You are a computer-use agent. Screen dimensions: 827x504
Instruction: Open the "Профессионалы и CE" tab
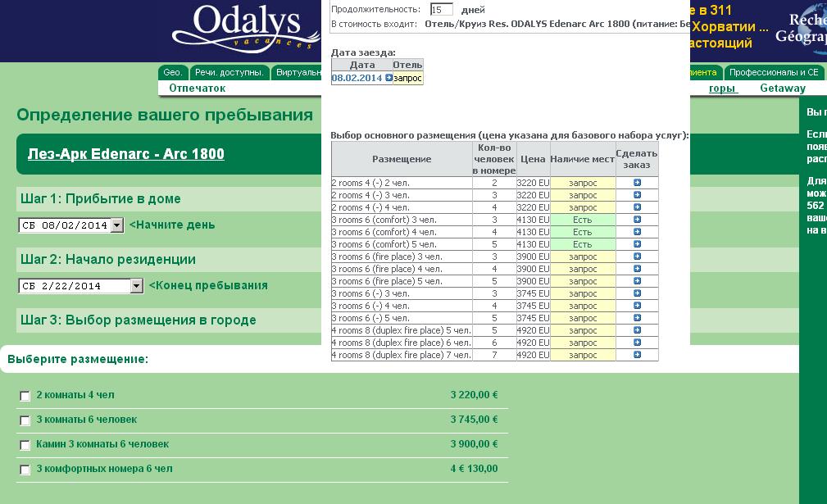coord(774,72)
